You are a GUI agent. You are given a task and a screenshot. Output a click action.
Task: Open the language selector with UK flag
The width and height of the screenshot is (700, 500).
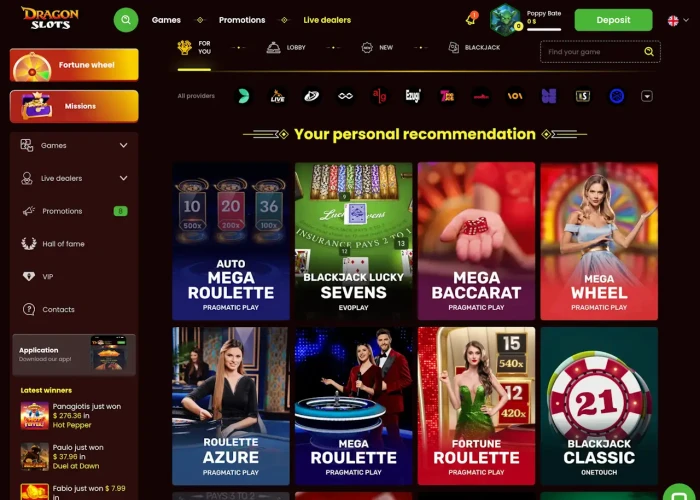[x=678, y=20]
